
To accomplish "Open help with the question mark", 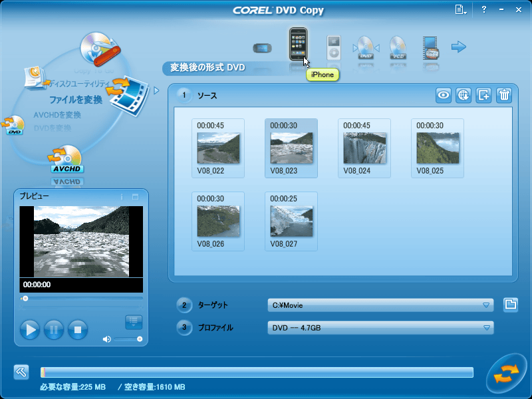I will tap(484, 9).
